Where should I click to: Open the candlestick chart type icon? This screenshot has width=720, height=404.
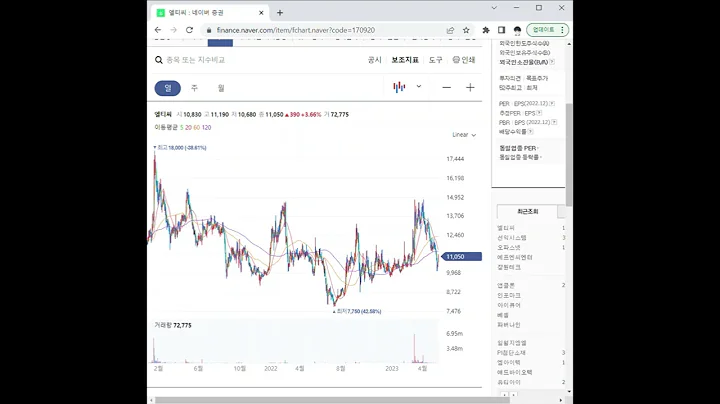tap(399, 87)
